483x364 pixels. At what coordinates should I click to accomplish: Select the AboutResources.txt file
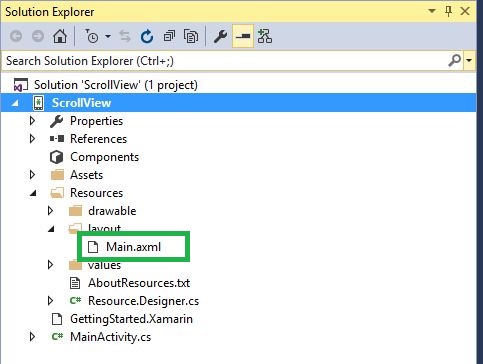tap(139, 283)
